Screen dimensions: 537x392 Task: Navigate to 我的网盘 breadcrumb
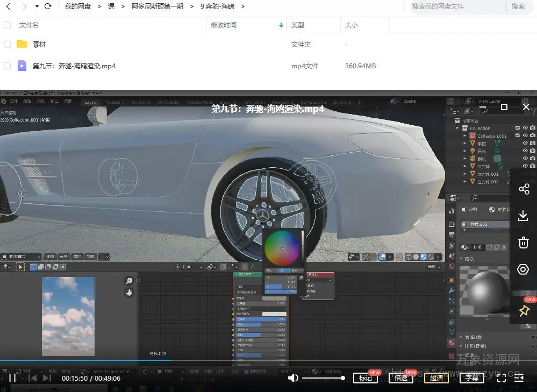point(78,6)
